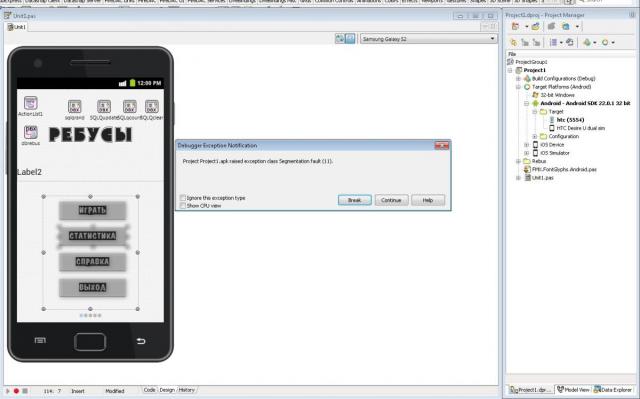The image size is (640, 399).
Task: Switch to the Model View tab
Action: click(x=573, y=390)
